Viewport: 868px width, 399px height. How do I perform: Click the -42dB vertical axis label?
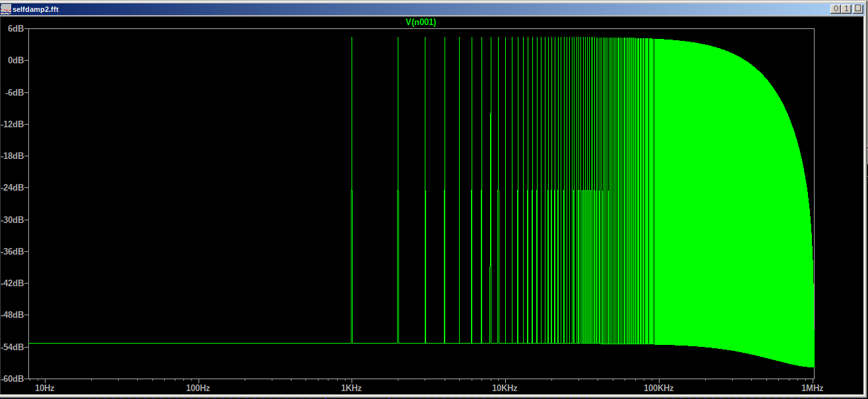[x=13, y=283]
